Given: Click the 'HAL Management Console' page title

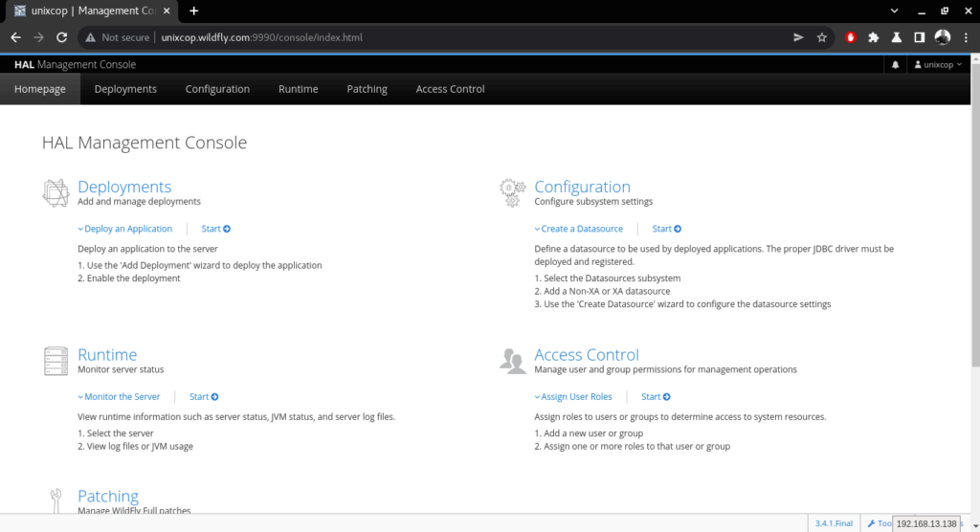Looking at the screenshot, I should (x=145, y=143).
